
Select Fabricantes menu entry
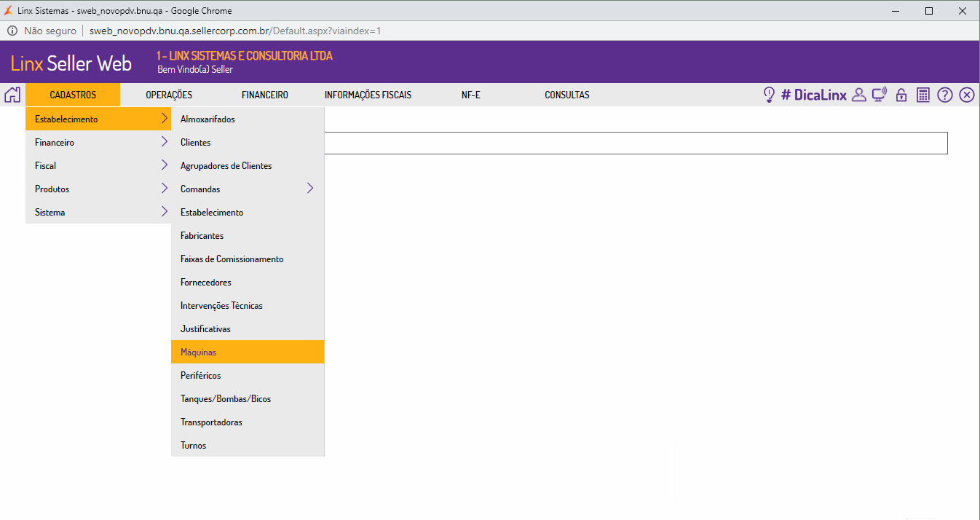[248, 235]
